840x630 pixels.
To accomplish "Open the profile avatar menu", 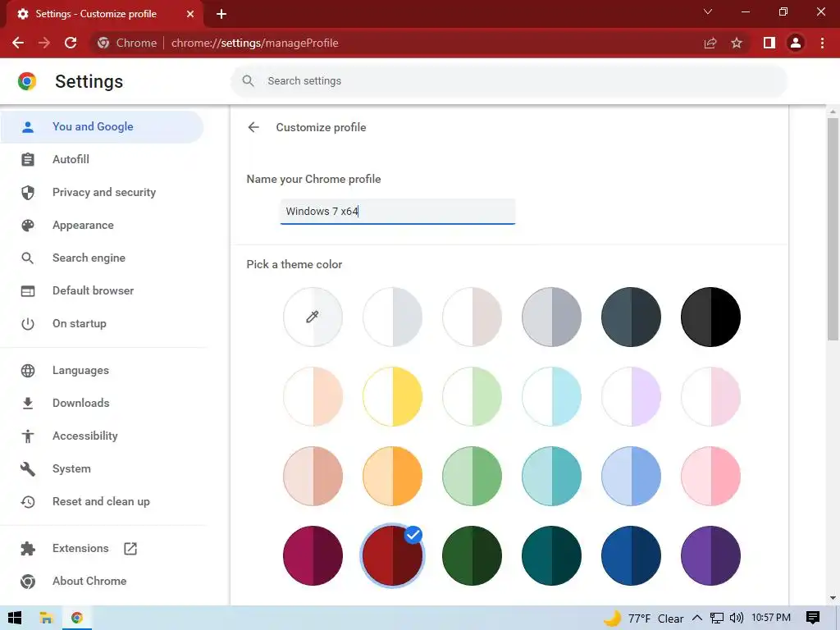I will pyautogui.click(x=796, y=43).
